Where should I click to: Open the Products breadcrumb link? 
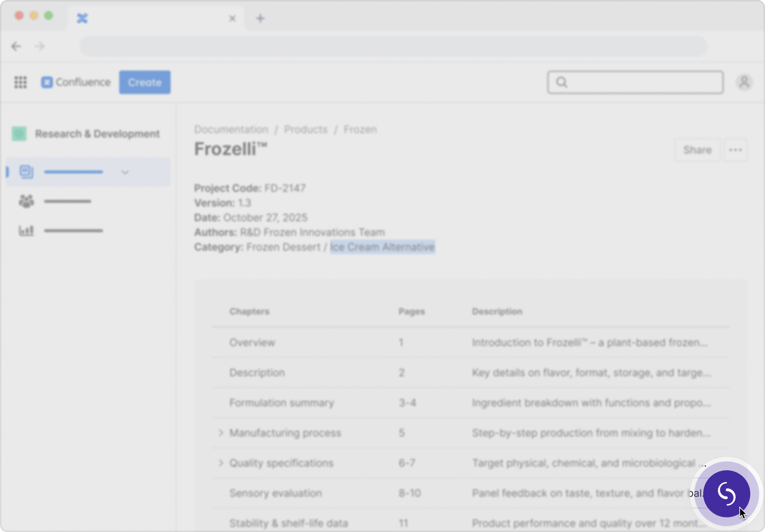306,129
